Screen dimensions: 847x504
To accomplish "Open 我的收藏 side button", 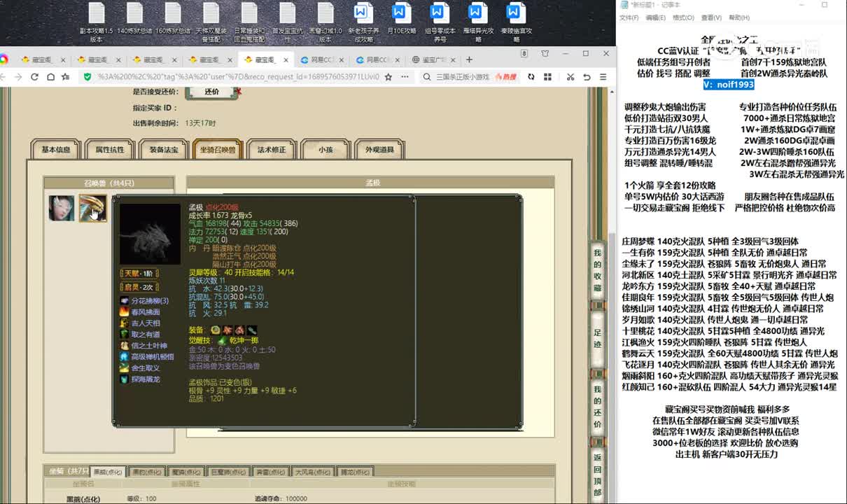I will tap(597, 270).
